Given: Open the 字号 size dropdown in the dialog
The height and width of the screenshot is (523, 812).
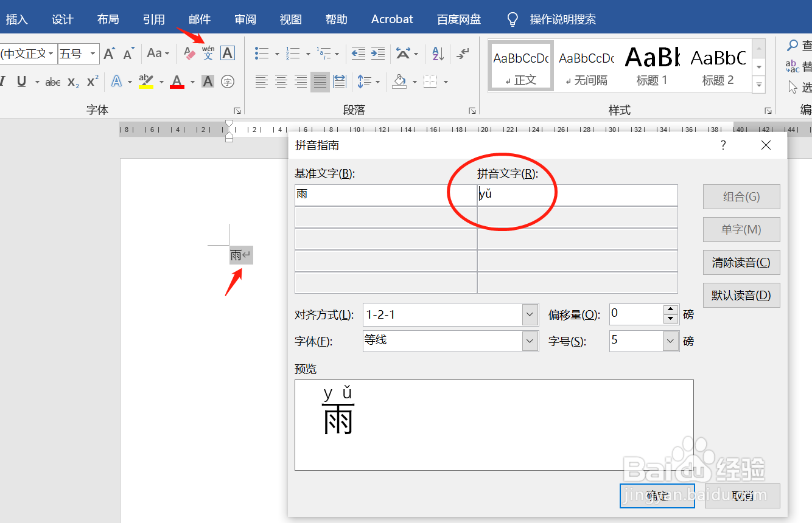Looking at the screenshot, I should [x=669, y=341].
